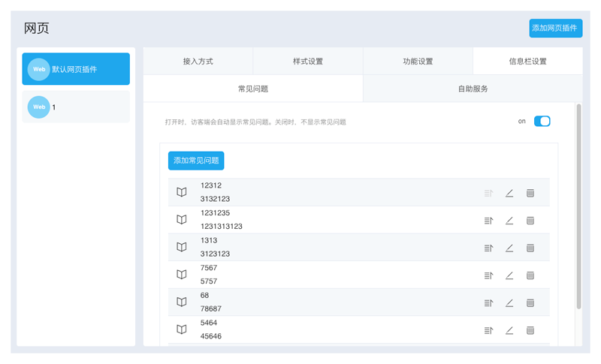
Task: Click 添加网页插件 button
Action: [555, 28]
